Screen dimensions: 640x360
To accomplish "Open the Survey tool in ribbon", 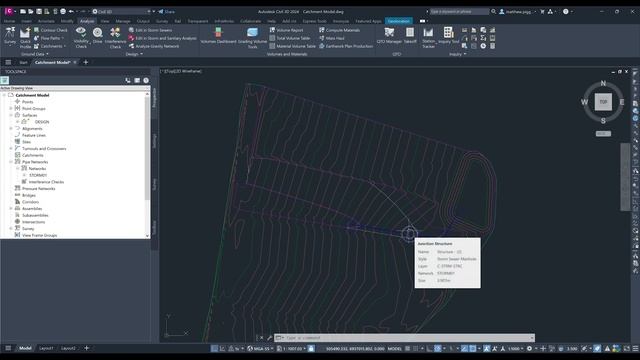I will pos(10,36).
